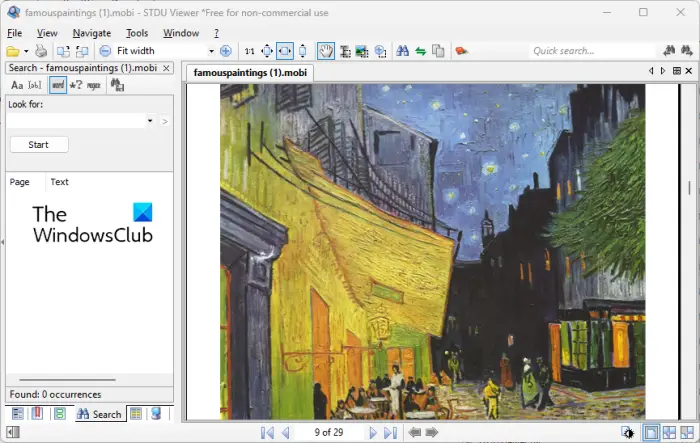Open a file with the folder icon

13,51
